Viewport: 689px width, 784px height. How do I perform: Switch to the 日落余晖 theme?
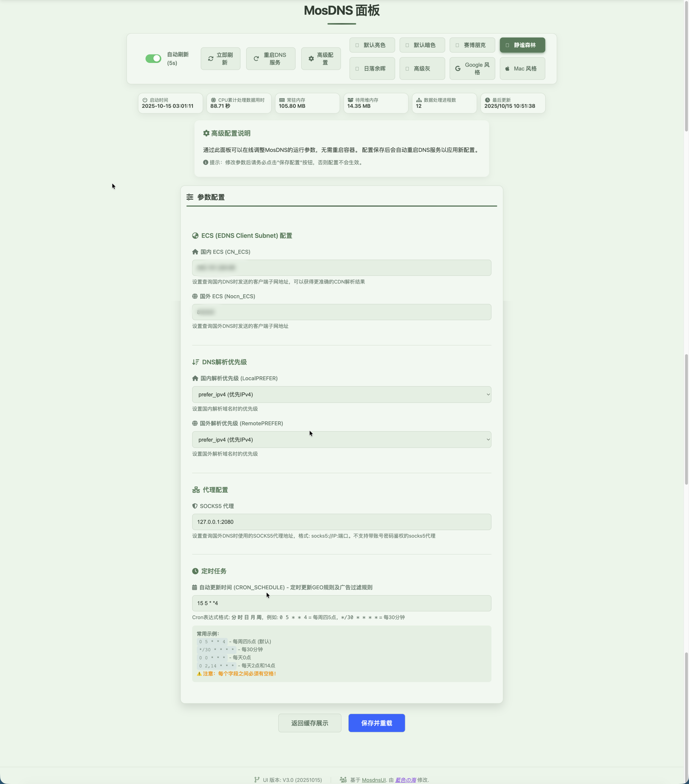372,69
